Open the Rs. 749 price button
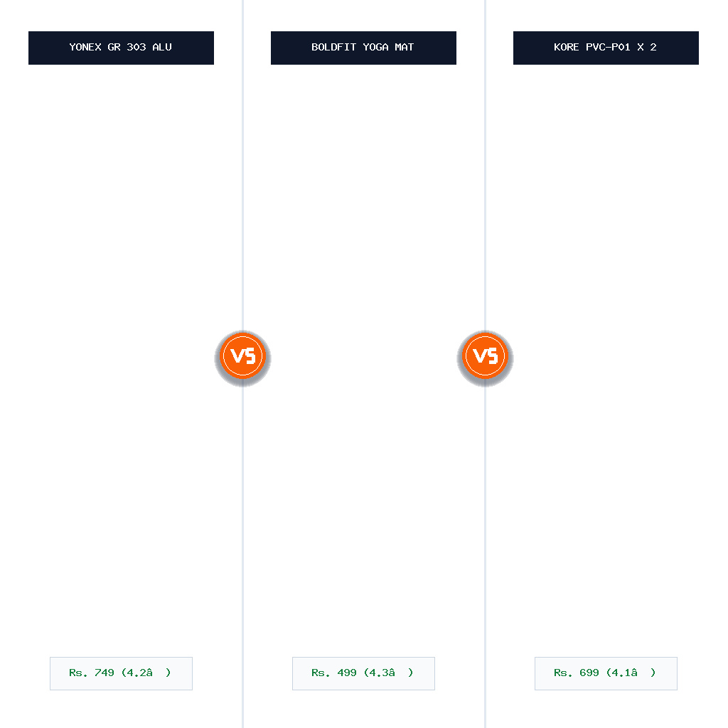Image resolution: width=728 pixels, height=728 pixels. (121, 673)
